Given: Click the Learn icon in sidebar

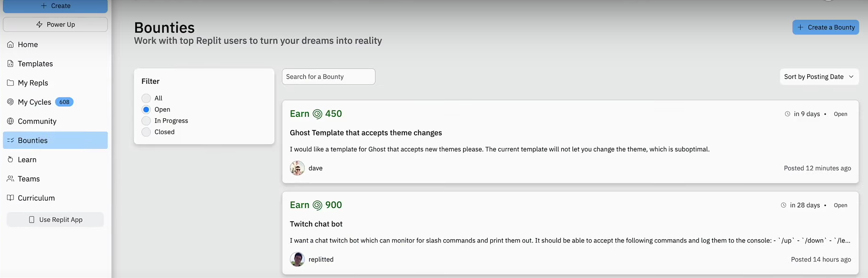Looking at the screenshot, I should coord(10,160).
